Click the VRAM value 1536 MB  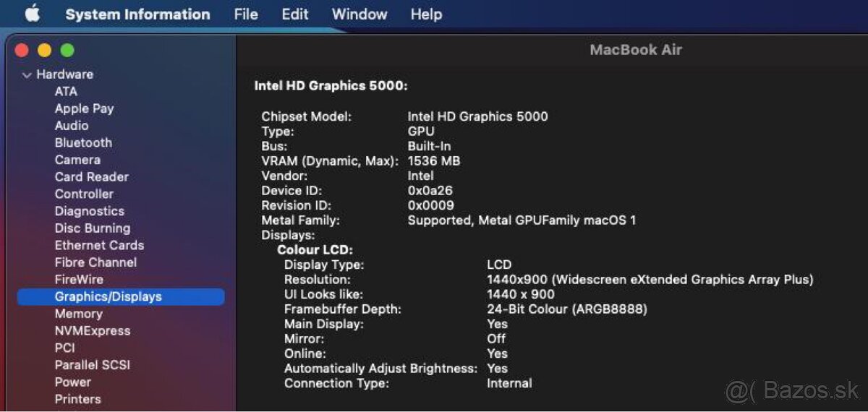coord(433,161)
